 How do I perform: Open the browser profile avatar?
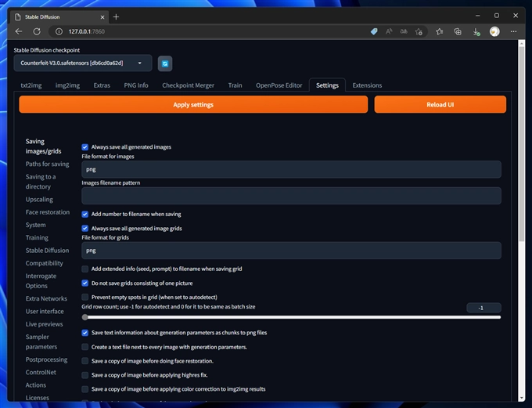pos(494,31)
